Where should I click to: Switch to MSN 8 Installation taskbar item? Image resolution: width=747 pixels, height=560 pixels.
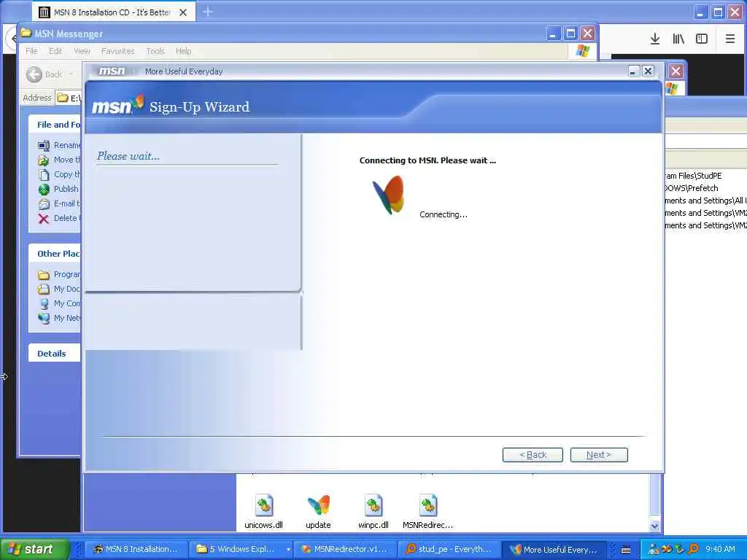click(136, 549)
